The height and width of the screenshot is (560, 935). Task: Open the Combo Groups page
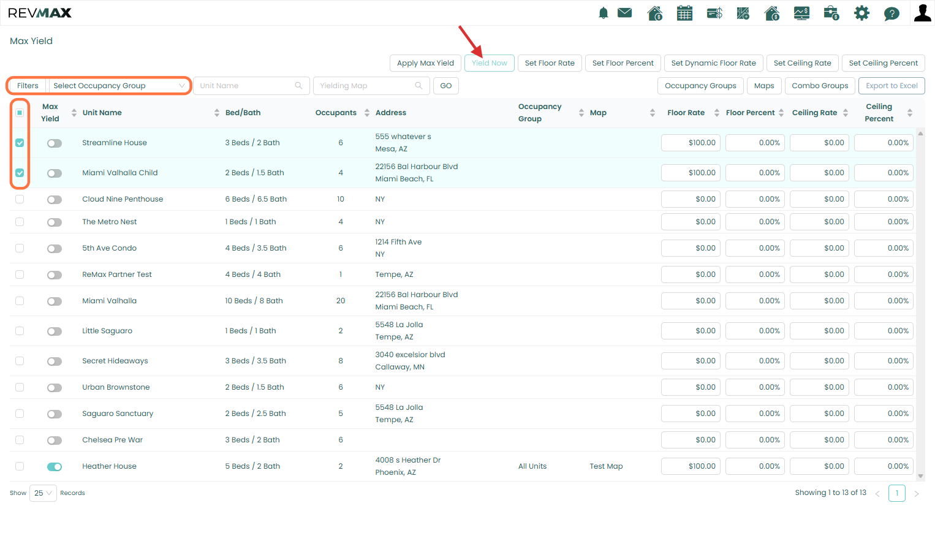[820, 86]
